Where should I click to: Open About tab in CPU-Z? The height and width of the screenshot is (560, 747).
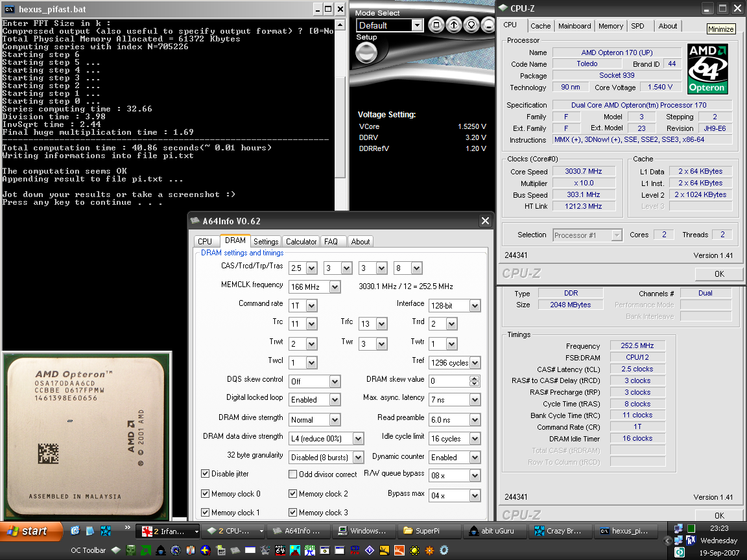pos(667,26)
